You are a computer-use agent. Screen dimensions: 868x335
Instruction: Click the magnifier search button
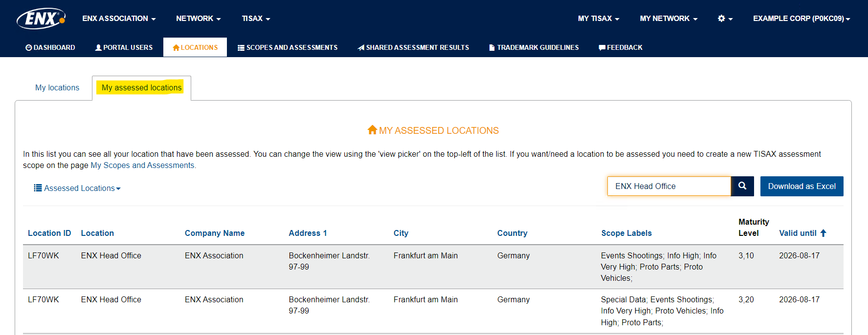[x=742, y=186]
